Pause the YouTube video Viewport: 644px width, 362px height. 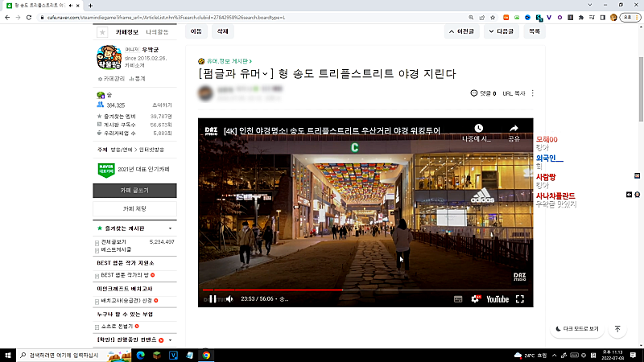point(213,298)
